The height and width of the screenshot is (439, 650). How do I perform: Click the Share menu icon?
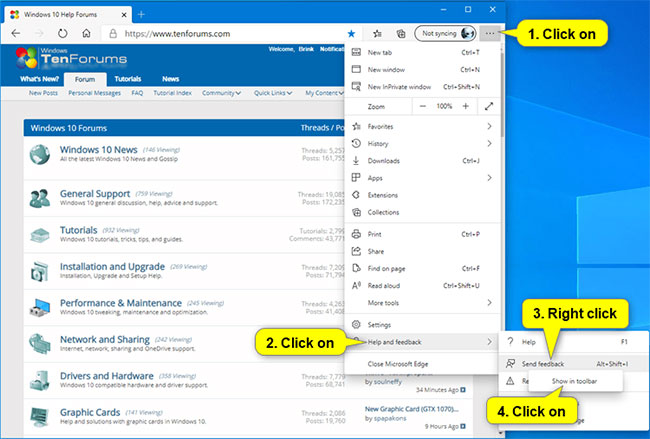click(356, 251)
